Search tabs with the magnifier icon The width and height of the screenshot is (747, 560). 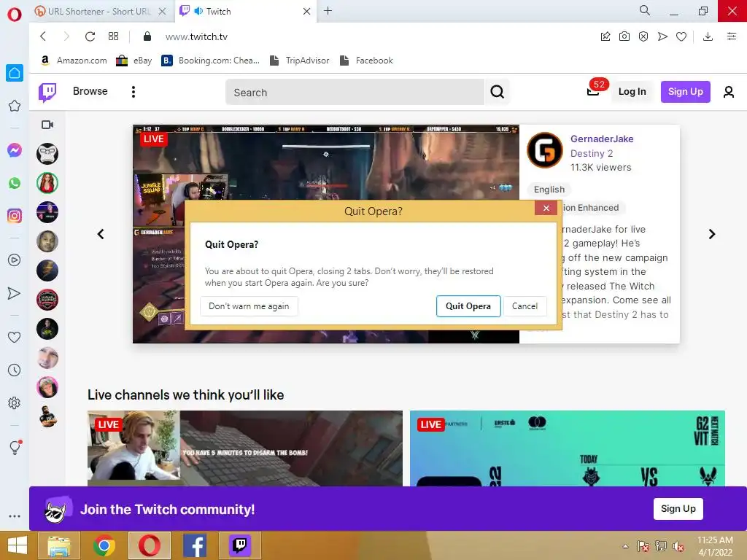pyautogui.click(x=645, y=10)
